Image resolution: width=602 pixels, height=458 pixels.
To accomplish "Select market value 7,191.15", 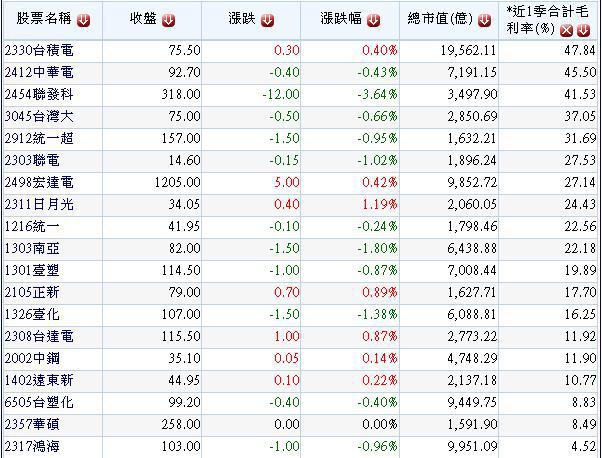I will click(x=472, y=72).
